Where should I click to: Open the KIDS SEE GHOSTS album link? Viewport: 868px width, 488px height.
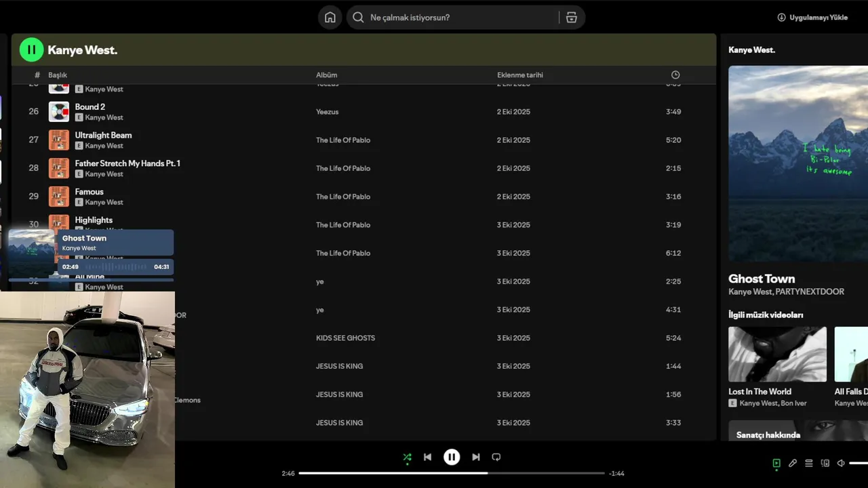point(345,338)
